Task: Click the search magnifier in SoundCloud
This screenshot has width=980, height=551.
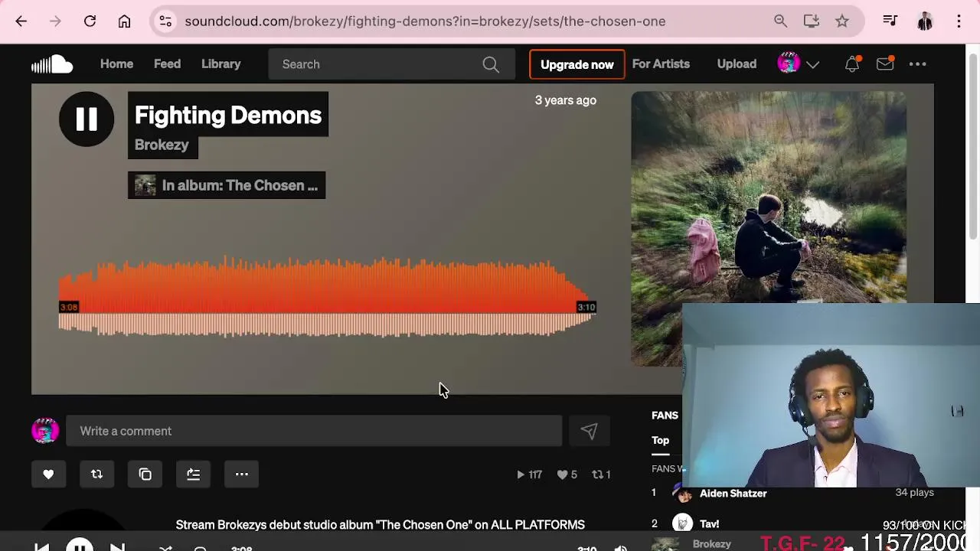Action: point(491,64)
